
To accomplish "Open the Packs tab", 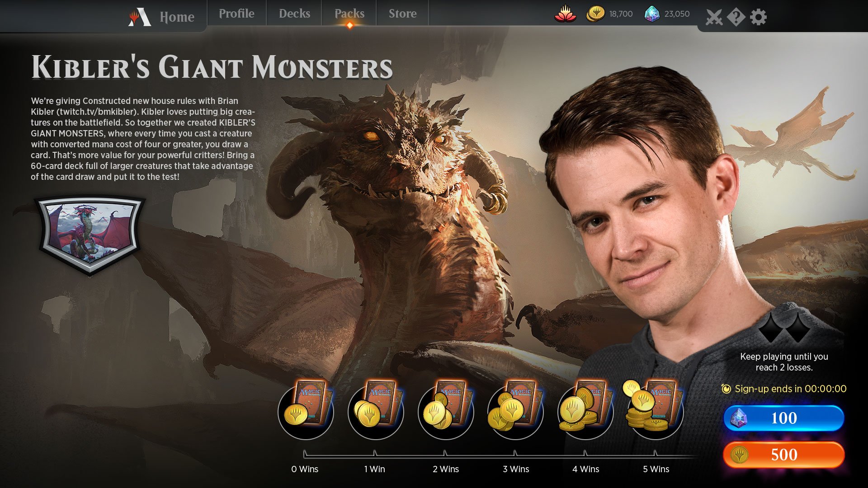I will point(349,14).
